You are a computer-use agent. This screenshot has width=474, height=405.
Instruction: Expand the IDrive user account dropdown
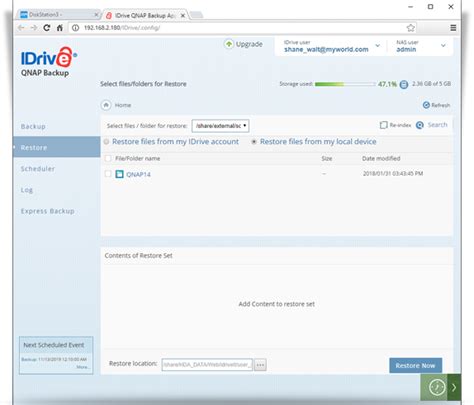377,45
